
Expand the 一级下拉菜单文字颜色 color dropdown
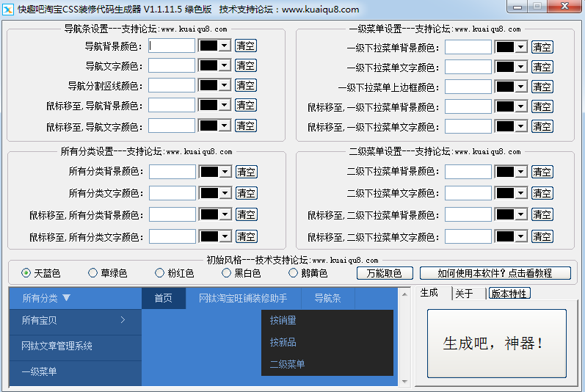(x=521, y=67)
